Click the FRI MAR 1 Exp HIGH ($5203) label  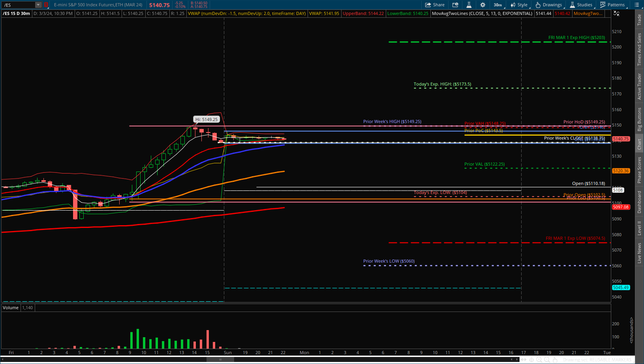tap(577, 38)
